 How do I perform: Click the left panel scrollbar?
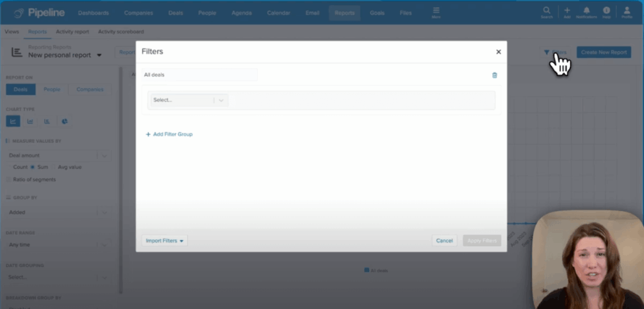click(120, 180)
